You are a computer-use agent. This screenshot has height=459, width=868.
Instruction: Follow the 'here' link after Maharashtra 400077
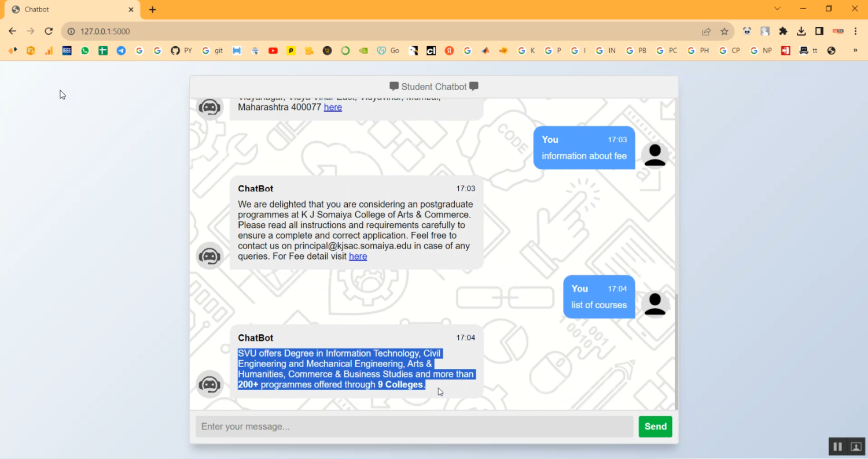click(333, 107)
